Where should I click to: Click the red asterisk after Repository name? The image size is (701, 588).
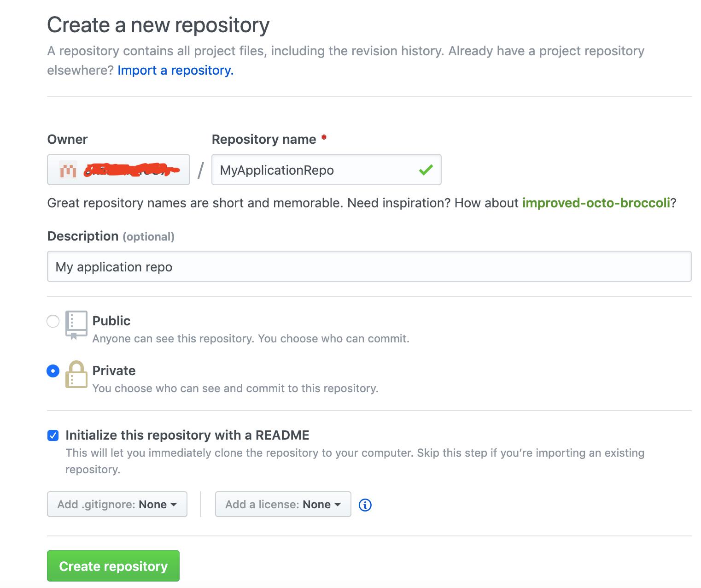coord(324,137)
